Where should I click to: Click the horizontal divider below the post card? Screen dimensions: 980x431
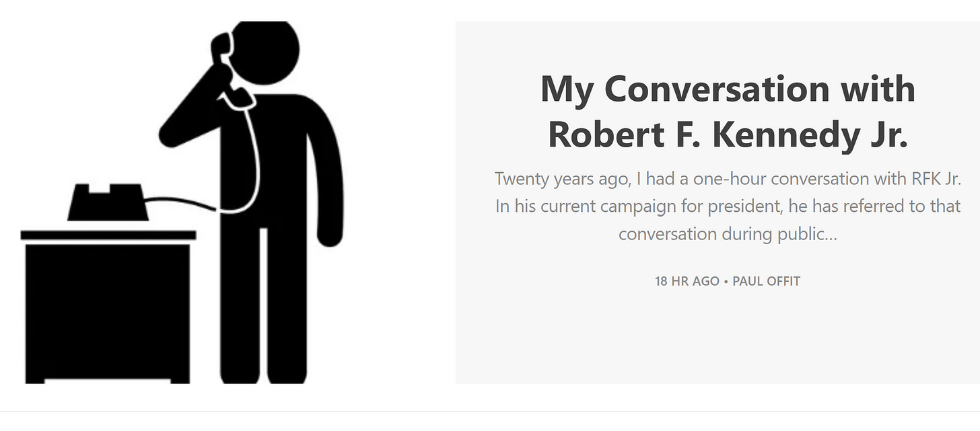[490, 410]
